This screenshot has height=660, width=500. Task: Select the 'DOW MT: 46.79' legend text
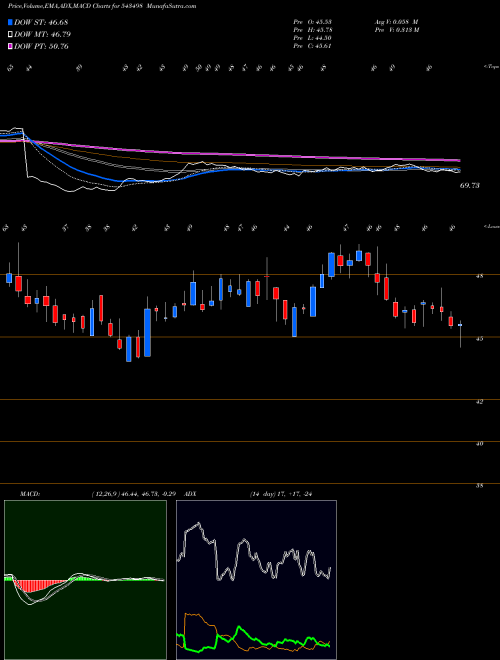coord(42,35)
